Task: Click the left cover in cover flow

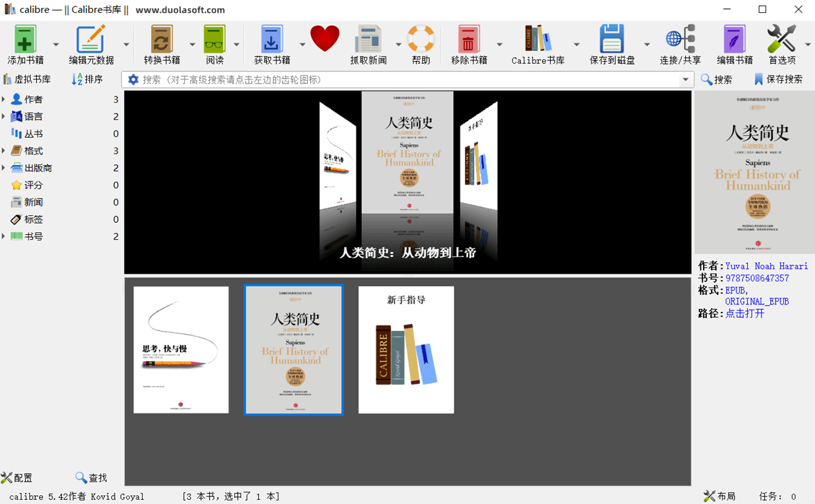Action: click(338, 156)
